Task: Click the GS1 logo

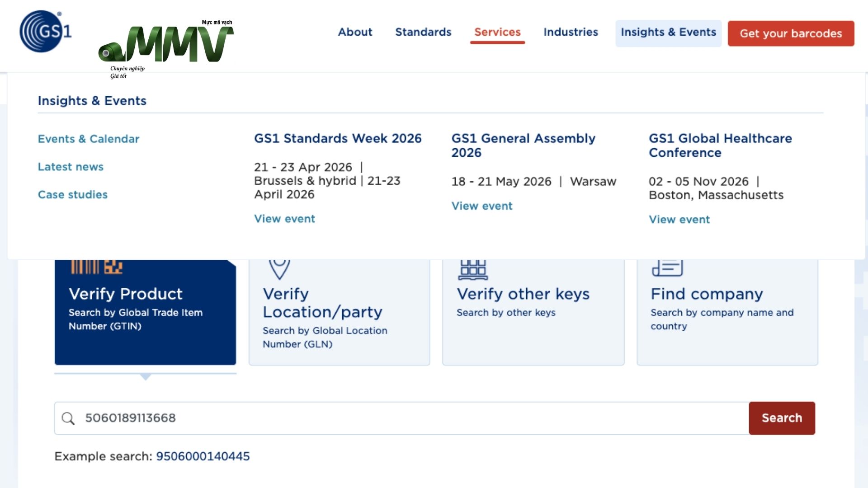Action: (45, 32)
